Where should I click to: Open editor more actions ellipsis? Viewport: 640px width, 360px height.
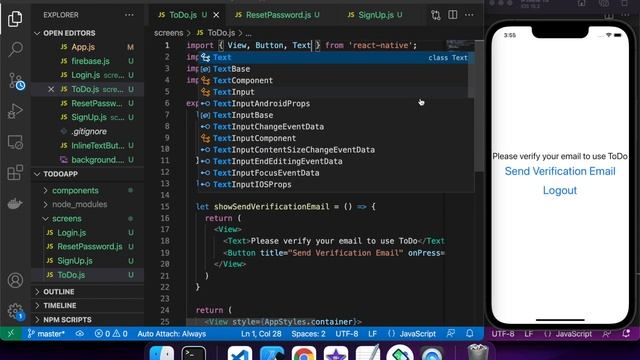(x=469, y=15)
